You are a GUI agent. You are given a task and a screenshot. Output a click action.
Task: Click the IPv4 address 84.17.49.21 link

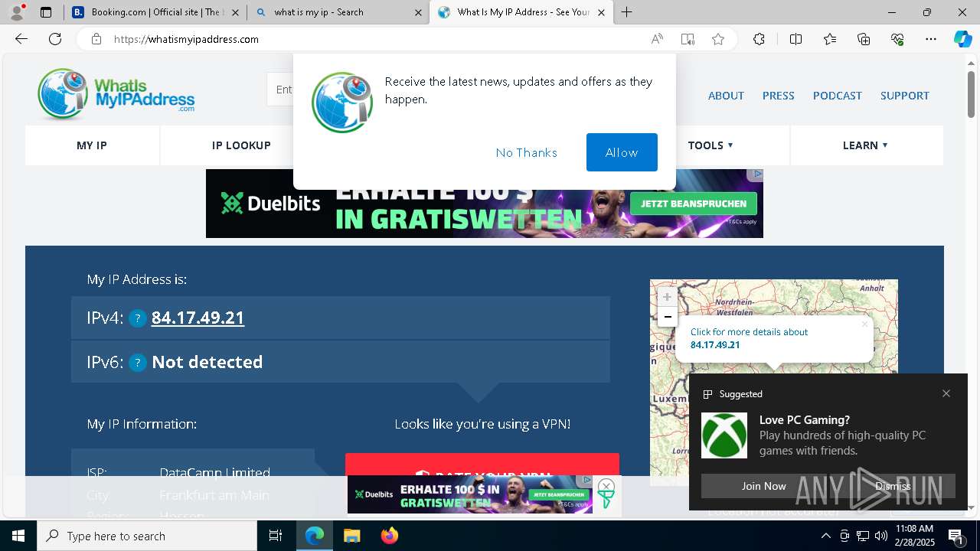coord(198,318)
